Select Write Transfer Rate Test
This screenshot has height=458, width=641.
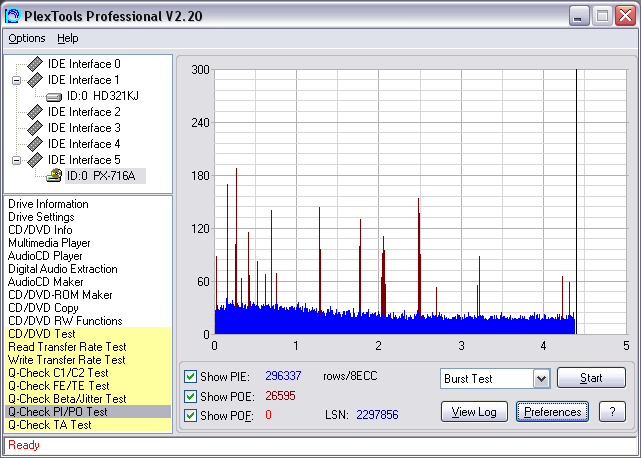point(88,360)
